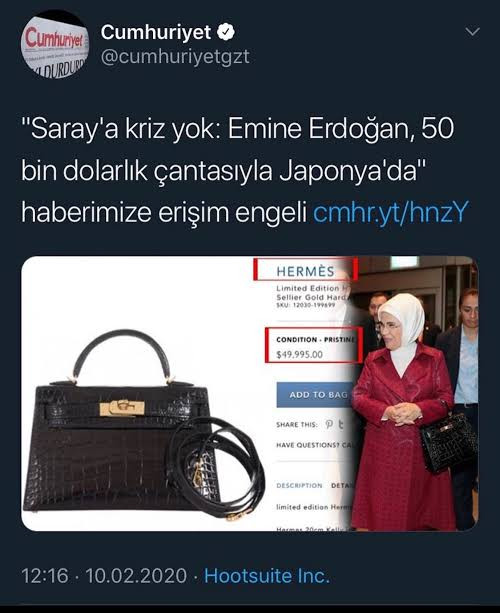Image resolution: width=500 pixels, height=613 pixels.
Task: Open the @cumhuriyetgzt handle
Action: [x=175, y=57]
